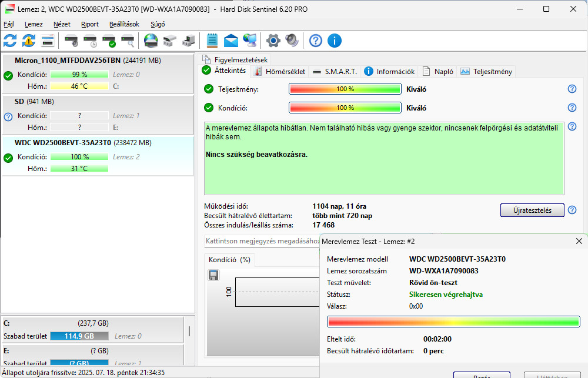The image size is (588, 378).
Task: Click the Újratesztelés button
Action: 532,210
